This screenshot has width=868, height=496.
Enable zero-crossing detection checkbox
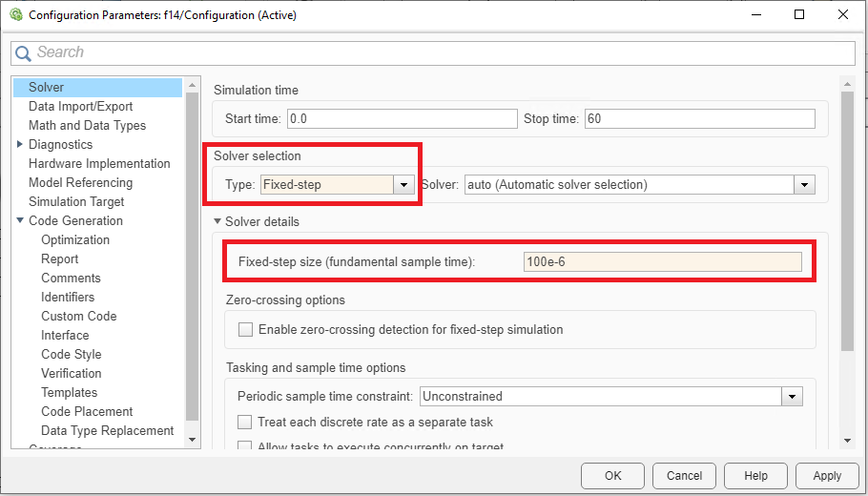246,330
